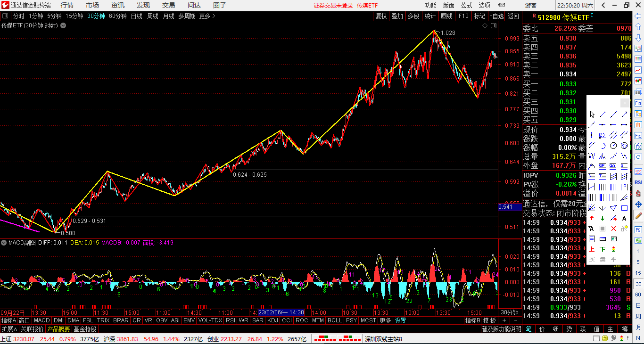Click the red X delete drawing tool
The width and height of the screenshot is (644, 344).
613,229
